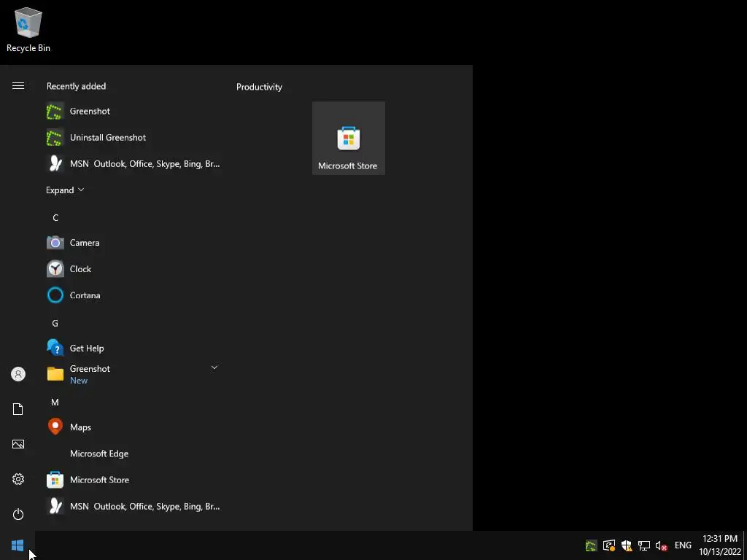Click Greenshot tray icon
The width and height of the screenshot is (747, 560).
pyautogui.click(x=591, y=545)
